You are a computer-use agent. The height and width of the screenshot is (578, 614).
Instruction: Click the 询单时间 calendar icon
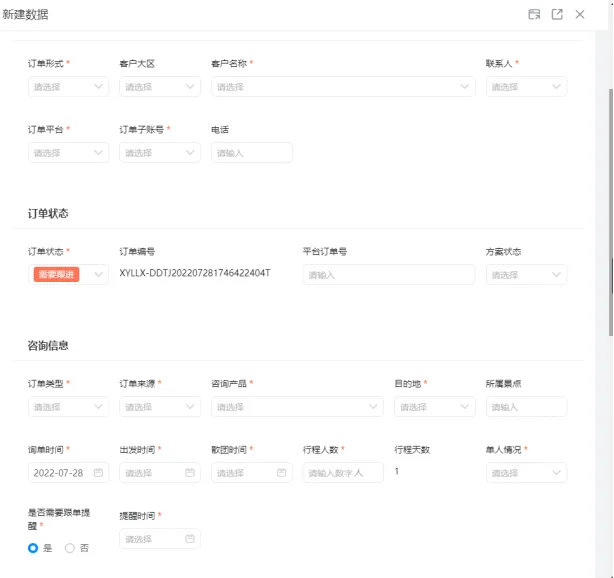[x=98, y=473]
